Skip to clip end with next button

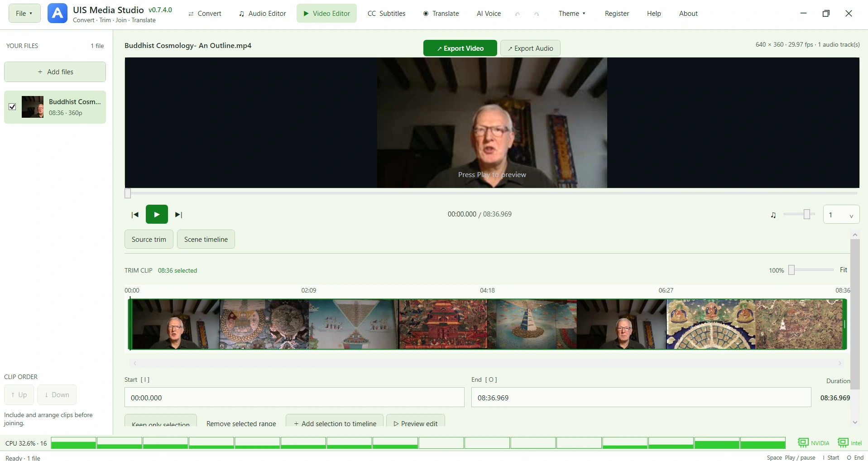pos(179,215)
